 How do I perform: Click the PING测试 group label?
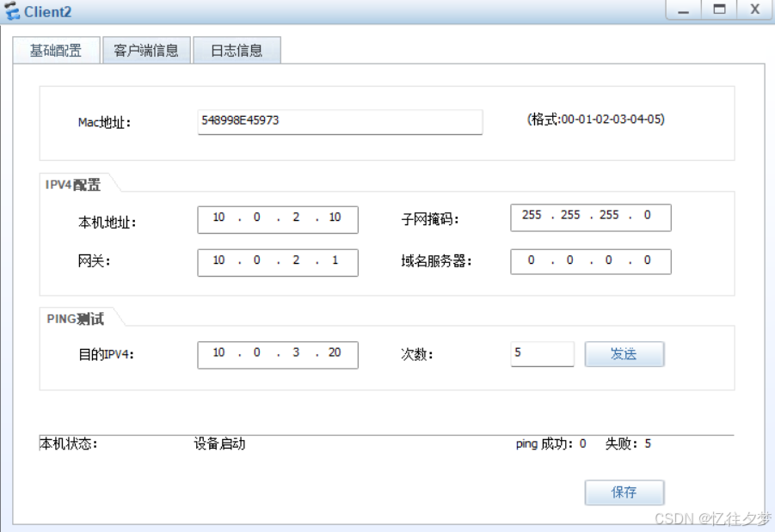(x=75, y=319)
